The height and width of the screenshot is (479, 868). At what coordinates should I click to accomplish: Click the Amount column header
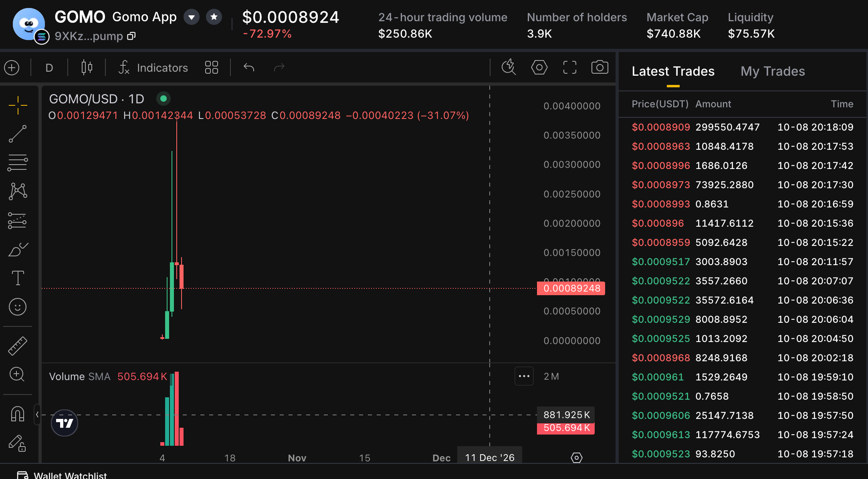click(713, 104)
